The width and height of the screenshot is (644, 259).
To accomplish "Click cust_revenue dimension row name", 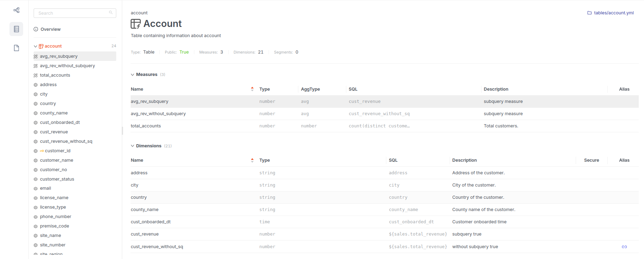I will tap(145, 234).
